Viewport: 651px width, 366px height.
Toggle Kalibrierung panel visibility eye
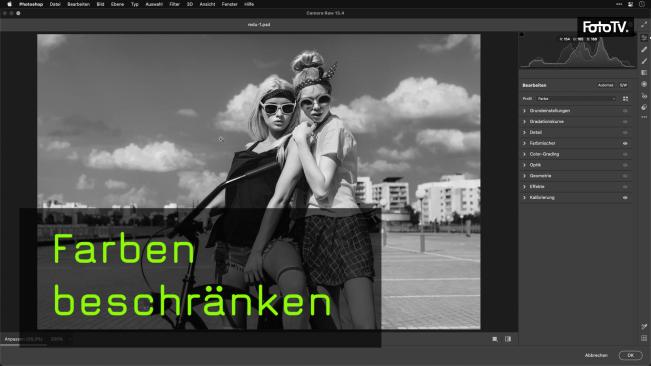point(625,198)
